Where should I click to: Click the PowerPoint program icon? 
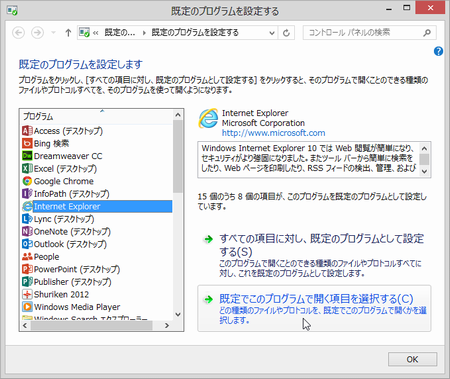coord(27,269)
